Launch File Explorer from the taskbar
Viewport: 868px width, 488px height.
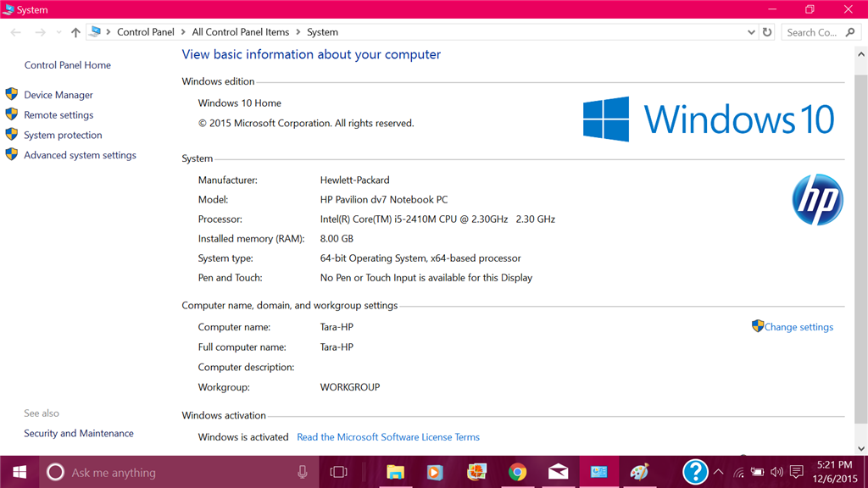tap(395, 472)
